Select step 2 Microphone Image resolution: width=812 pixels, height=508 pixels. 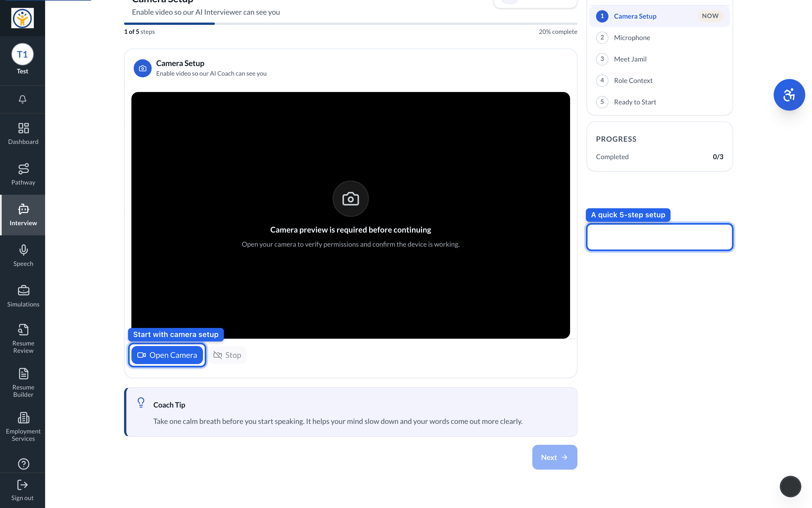point(659,38)
